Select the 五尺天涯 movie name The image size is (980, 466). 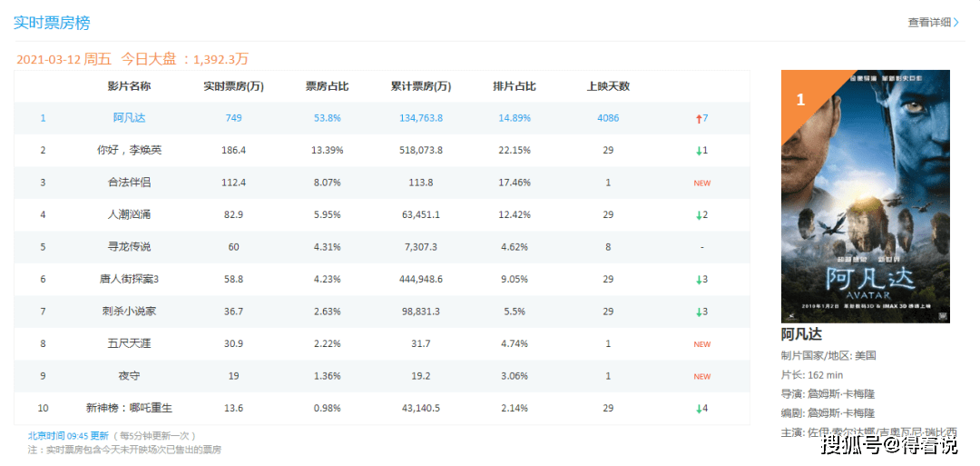pyautogui.click(x=130, y=343)
